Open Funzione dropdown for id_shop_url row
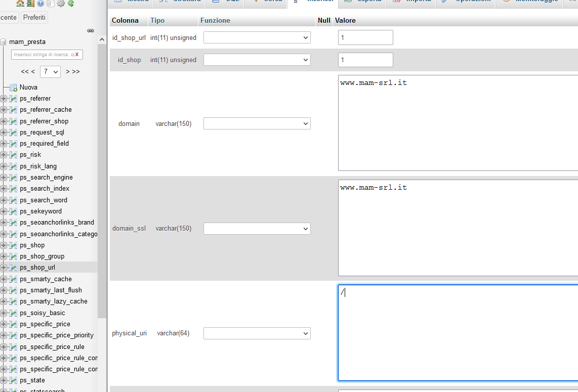This screenshot has height=392, width=578. pyautogui.click(x=257, y=37)
